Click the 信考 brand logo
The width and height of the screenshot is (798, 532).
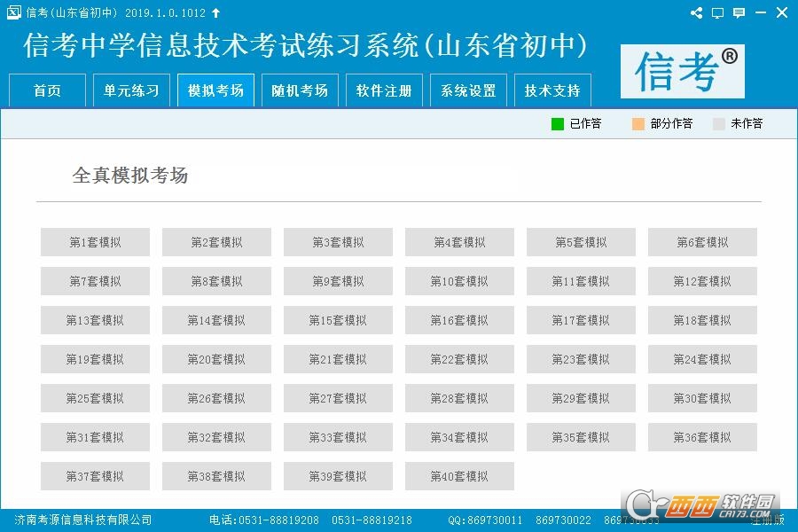(x=683, y=71)
